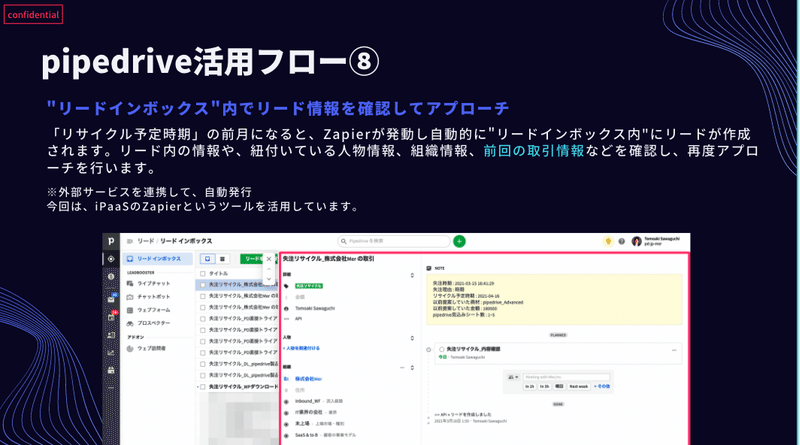The width and height of the screenshot is (800, 445).
Task: Click the In 3h quick schedule button
Action: point(544,386)
